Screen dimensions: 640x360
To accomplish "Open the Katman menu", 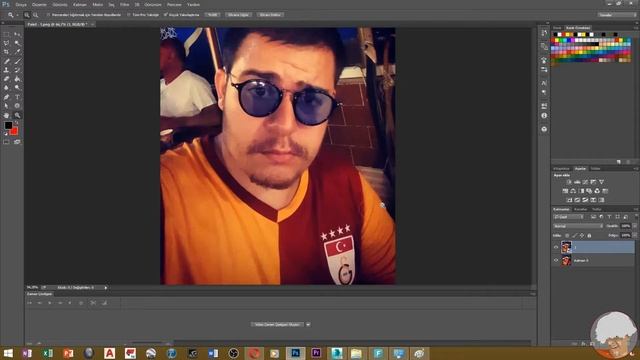I will (80, 4).
